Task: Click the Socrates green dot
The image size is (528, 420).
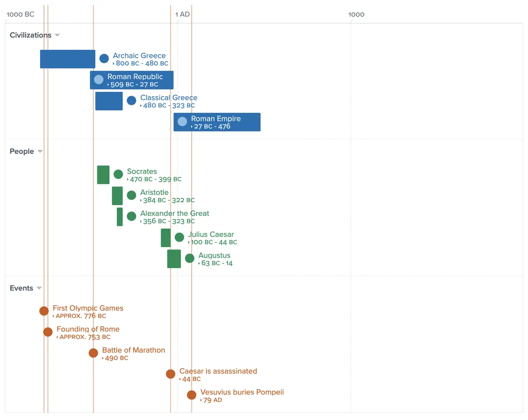Action: [118, 174]
